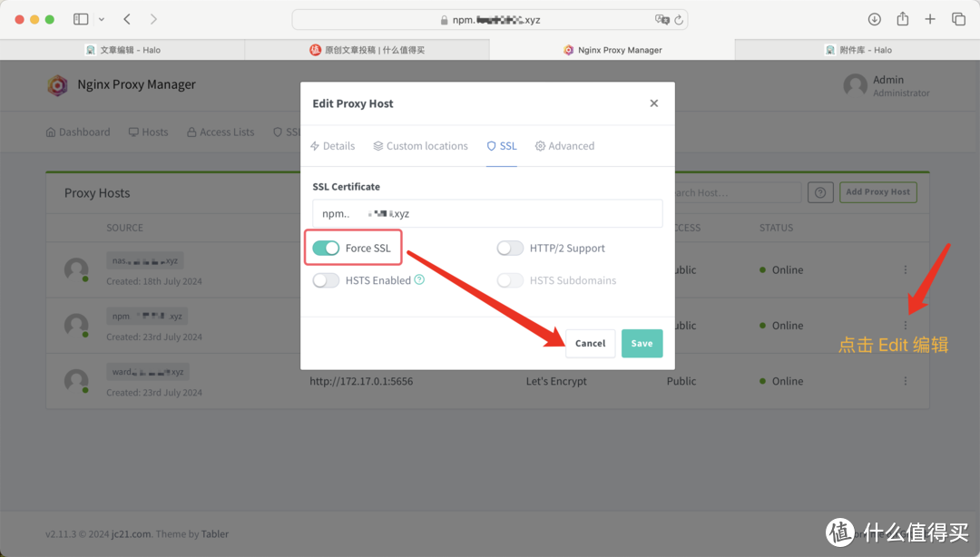Open the Custom locations tab
Image resolution: width=980 pixels, height=557 pixels.
[420, 145]
